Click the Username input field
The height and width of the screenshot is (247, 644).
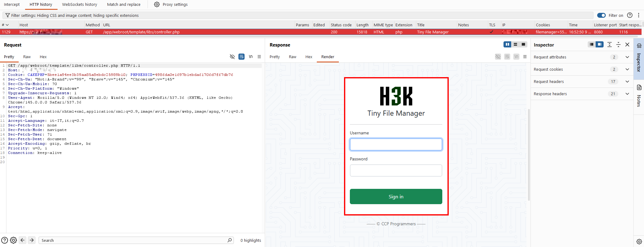(x=396, y=144)
